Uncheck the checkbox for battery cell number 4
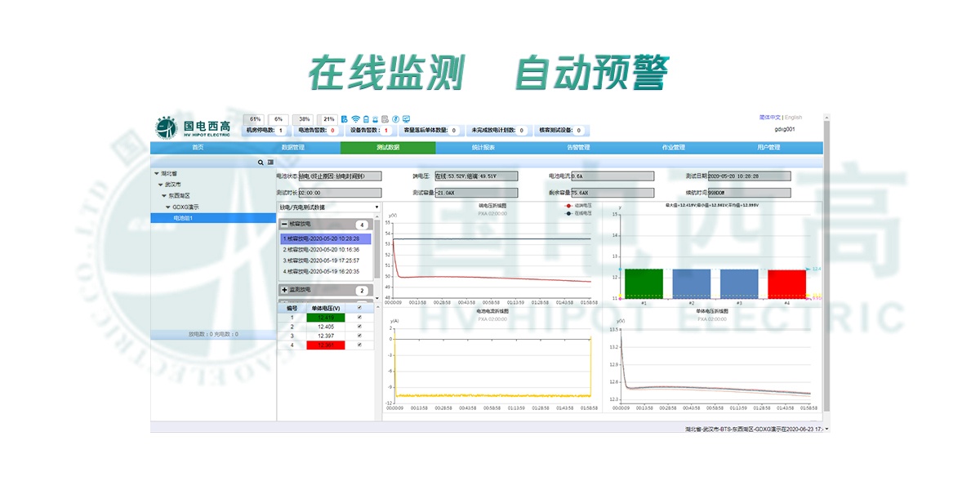 359,345
